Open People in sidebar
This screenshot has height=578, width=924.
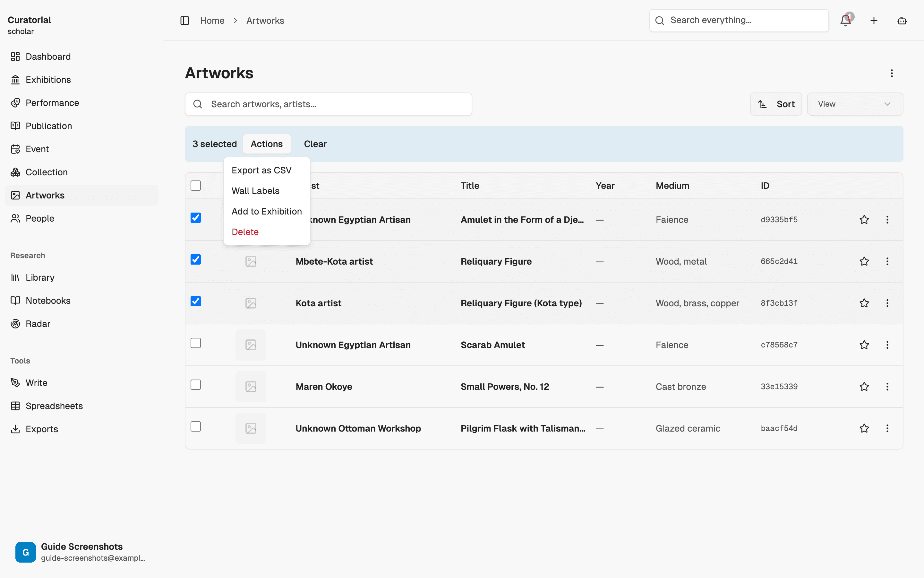pos(82,218)
